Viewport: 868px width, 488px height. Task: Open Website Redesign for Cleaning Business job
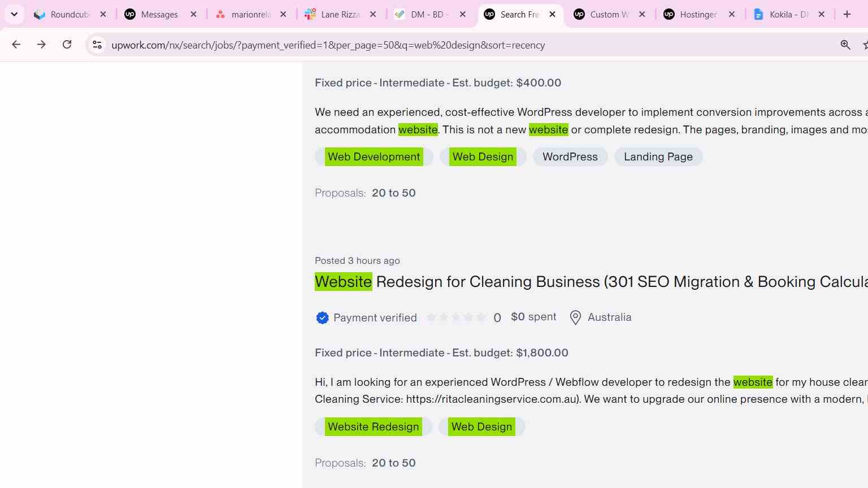[x=591, y=282]
